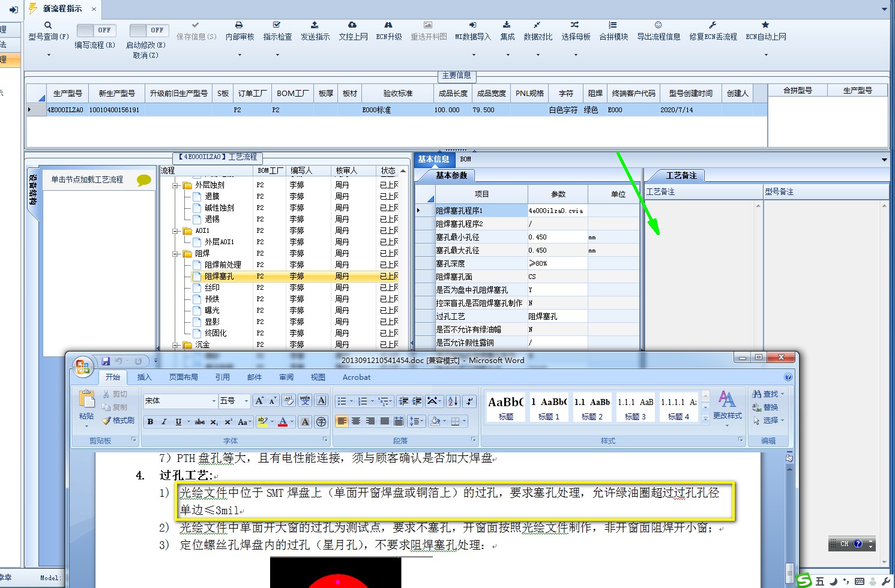Screen dimensions: 895x588
Task: Open 基本参数 sub-tab
Action: [x=451, y=175]
